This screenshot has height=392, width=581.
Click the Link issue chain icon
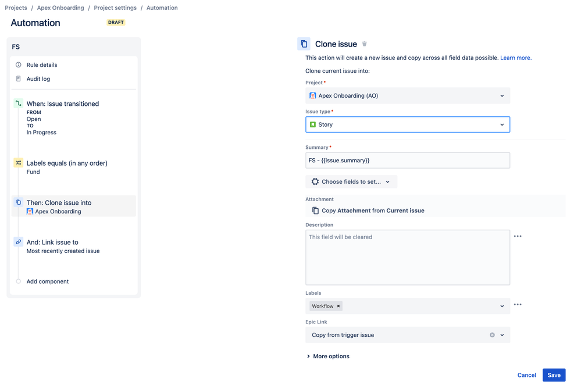click(19, 242)
